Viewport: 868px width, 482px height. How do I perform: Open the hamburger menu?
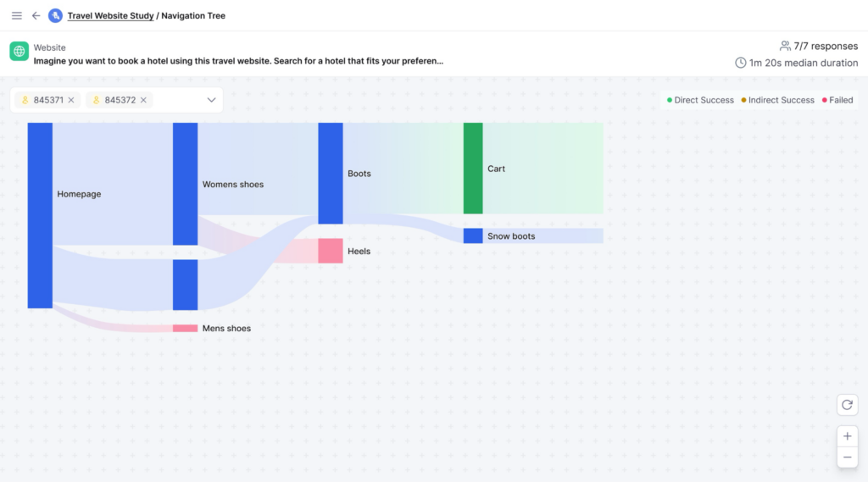[17, 15]
